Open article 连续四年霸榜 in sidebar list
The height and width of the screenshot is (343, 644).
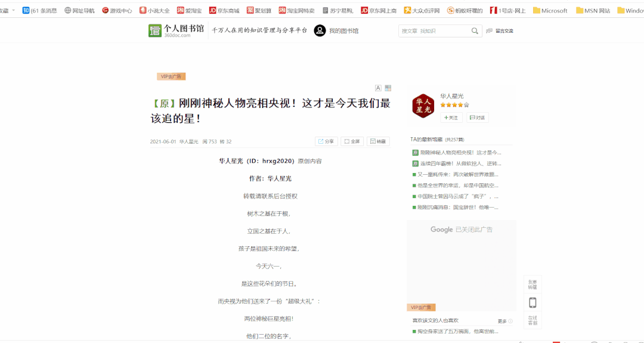459,163
